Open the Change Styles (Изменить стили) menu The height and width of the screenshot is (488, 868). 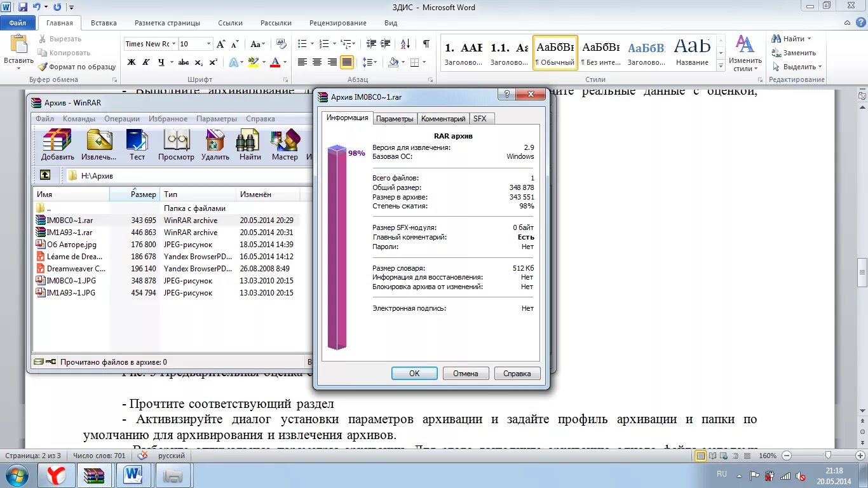[x=745, y=54]
